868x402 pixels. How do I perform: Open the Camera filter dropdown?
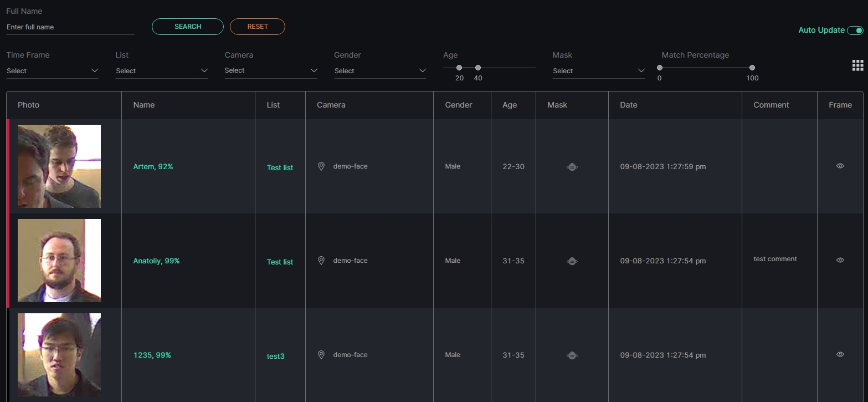(x=271, y=70)
